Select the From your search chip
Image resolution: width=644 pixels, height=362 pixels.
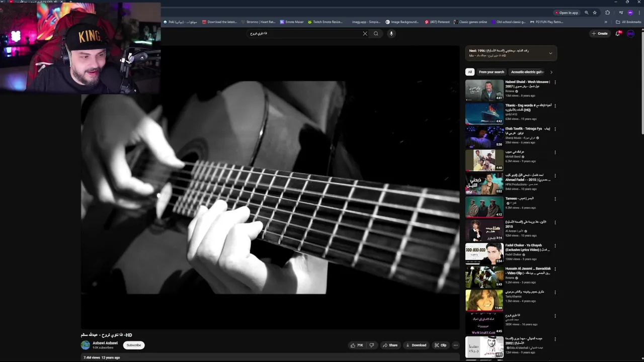tap(492, 72)
